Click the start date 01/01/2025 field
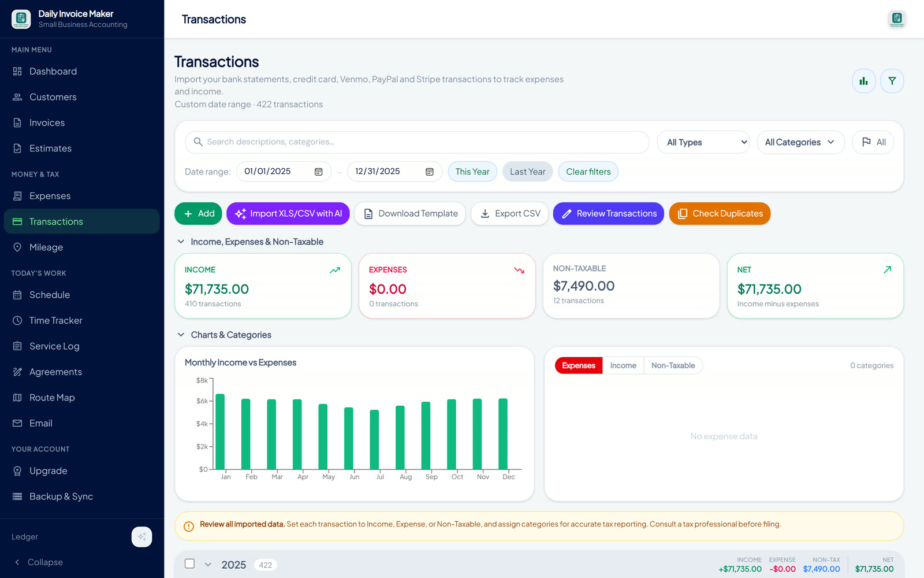Image resolution: width=924 pixels, height=578 pixels. 284,172
